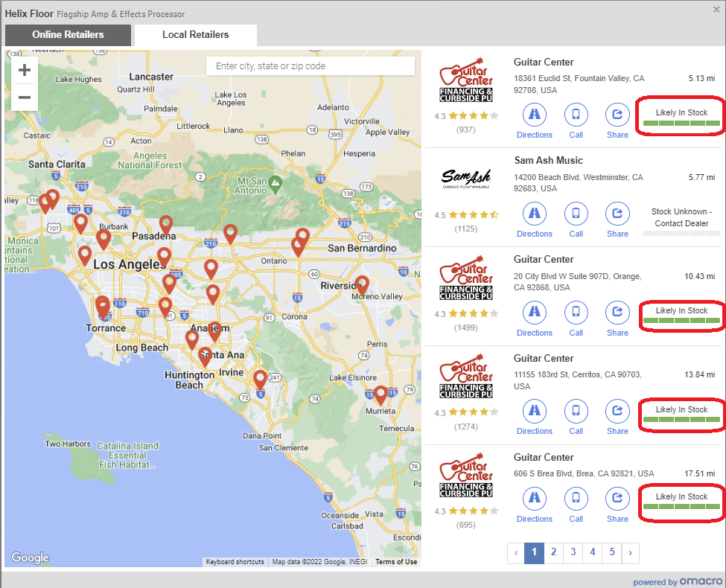This screenshot has width=726, height=588.
Task: Open map Keyboard shortcuts
Action: [235, 562]
